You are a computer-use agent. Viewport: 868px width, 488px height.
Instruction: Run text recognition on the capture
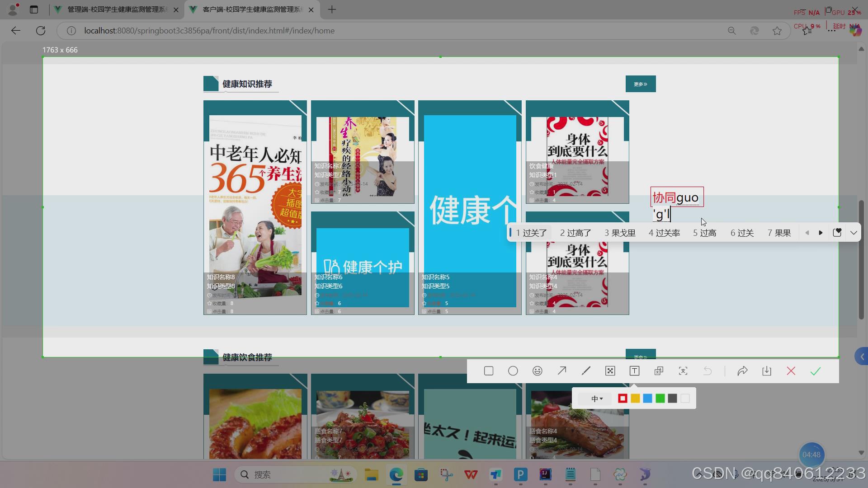click(683, 371)
